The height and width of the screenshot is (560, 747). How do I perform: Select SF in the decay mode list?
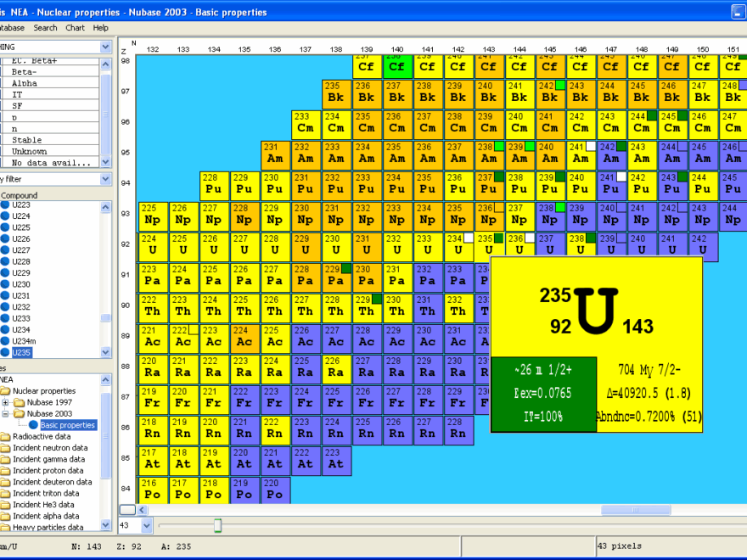(17, 106)
